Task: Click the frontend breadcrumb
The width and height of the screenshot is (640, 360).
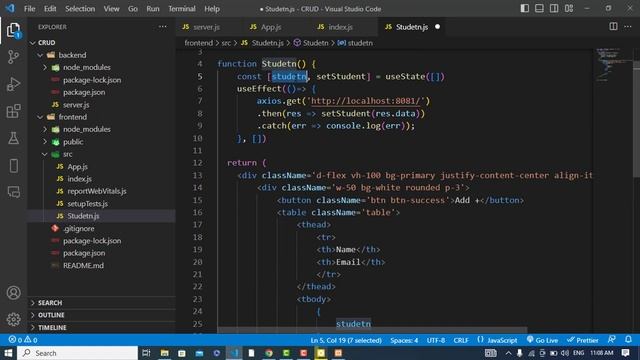Action: [x=198, y=43]
